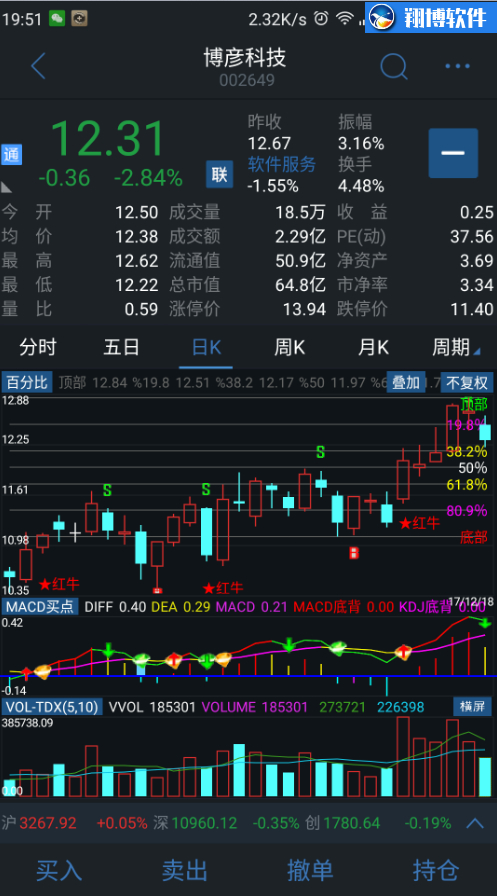The width and height of the screenshot is (497, 896).
Task: Tap the 总市值 64.8亿 value
Action: tap(300, 285)
